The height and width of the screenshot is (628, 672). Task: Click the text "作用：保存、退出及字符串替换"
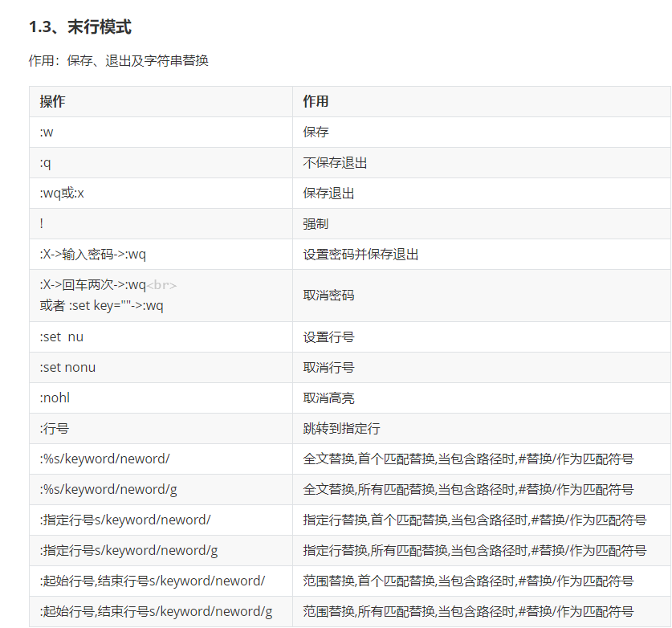pos(119,60)
